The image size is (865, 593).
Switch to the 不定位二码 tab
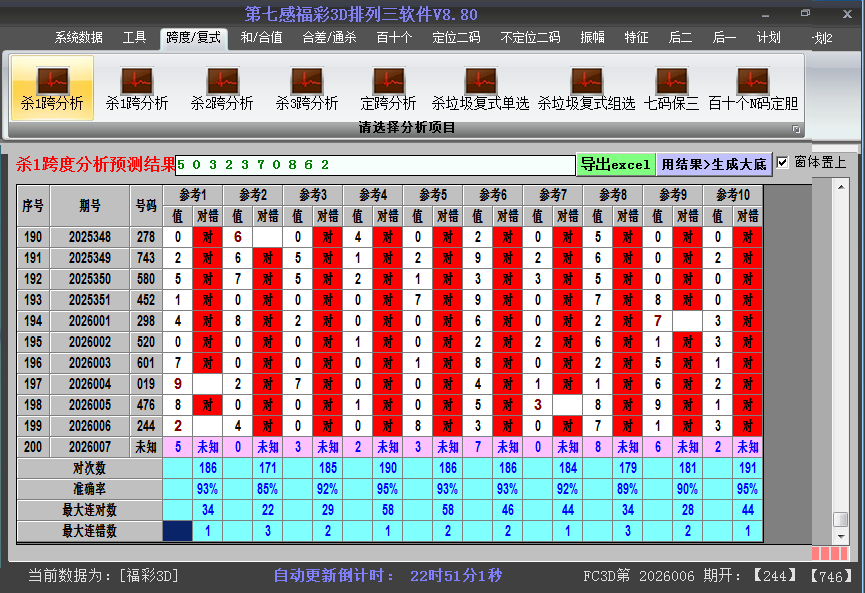[530, 38]
